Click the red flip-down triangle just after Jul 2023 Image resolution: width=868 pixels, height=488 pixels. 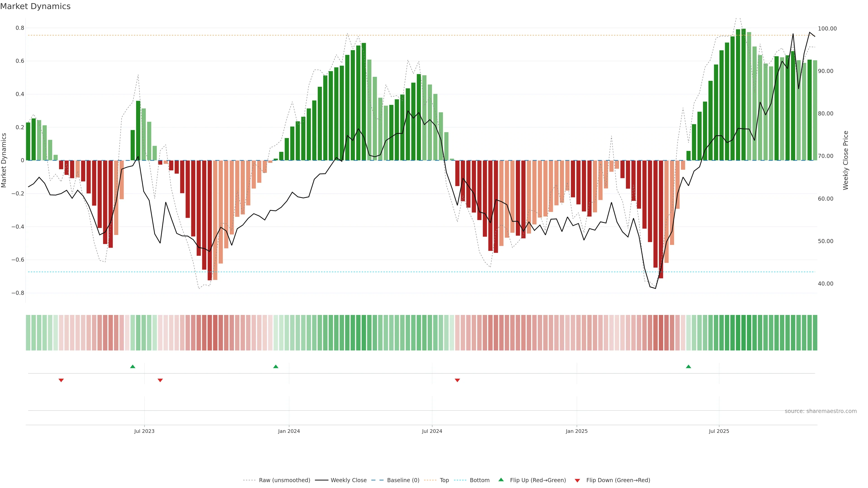160,380
